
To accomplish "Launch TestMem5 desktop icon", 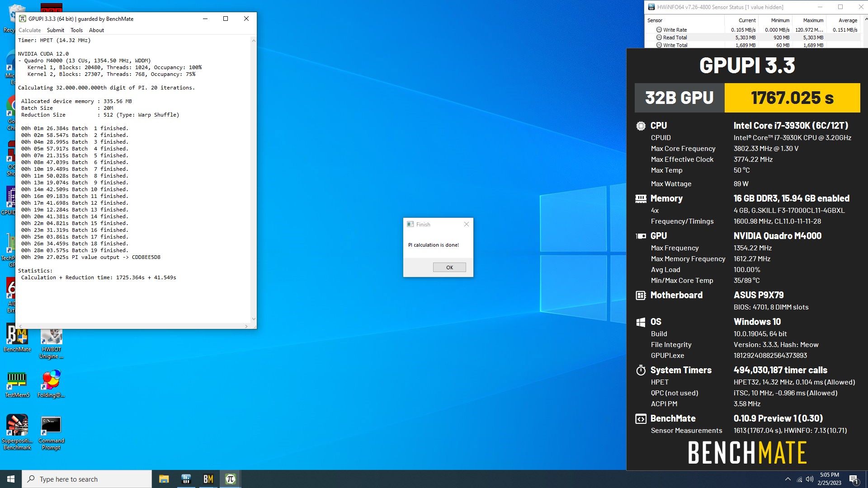I will (17, 384).
